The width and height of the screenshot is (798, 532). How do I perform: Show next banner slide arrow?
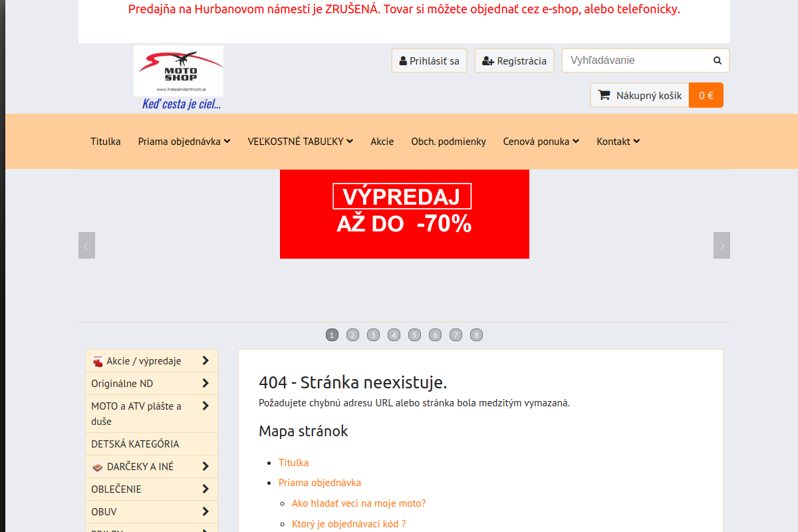[x=722, y=245]
